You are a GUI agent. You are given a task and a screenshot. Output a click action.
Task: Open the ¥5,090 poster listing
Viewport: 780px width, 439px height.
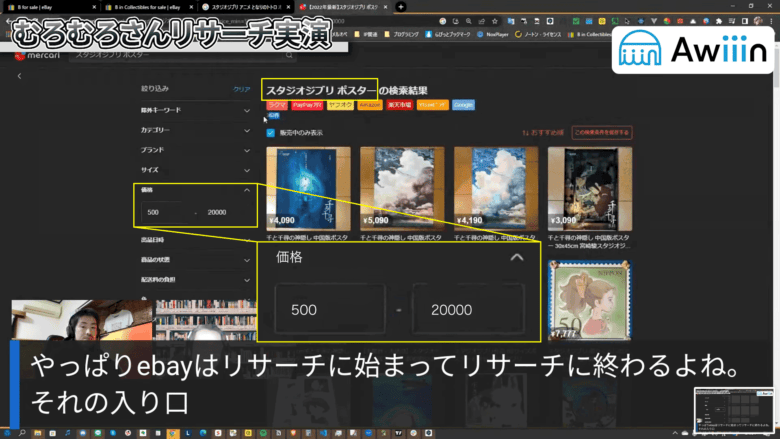(402, 188)
